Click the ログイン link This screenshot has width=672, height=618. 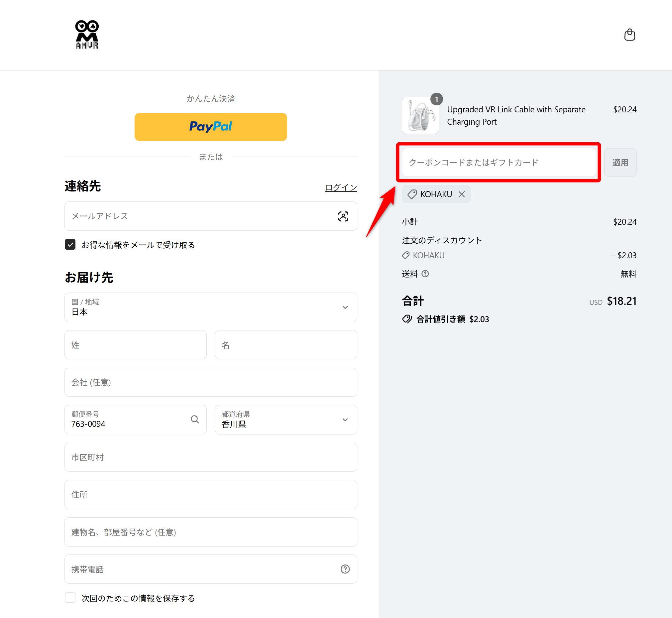pyautogui.click(x=341, y=187)
